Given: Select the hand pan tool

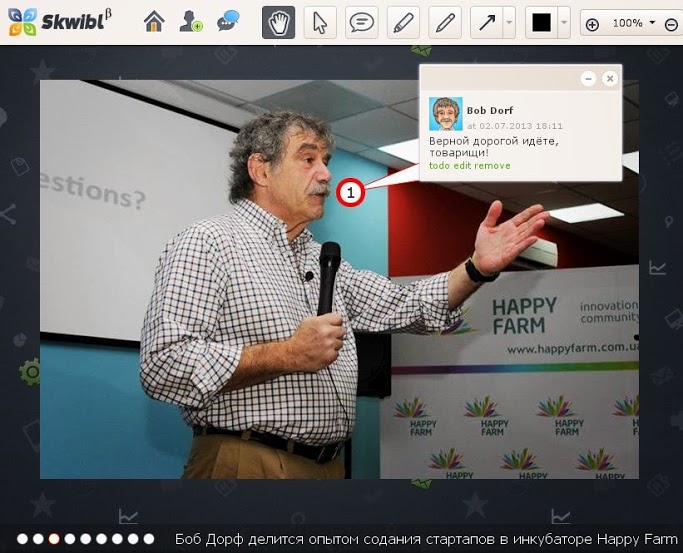Looking at the screenshot, I should (x=278, y=23).
